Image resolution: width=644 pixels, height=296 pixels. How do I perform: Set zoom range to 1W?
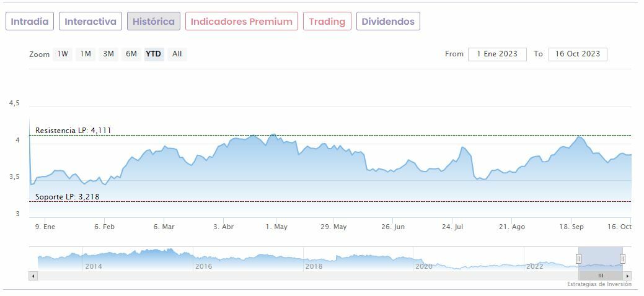pos(63,54)
